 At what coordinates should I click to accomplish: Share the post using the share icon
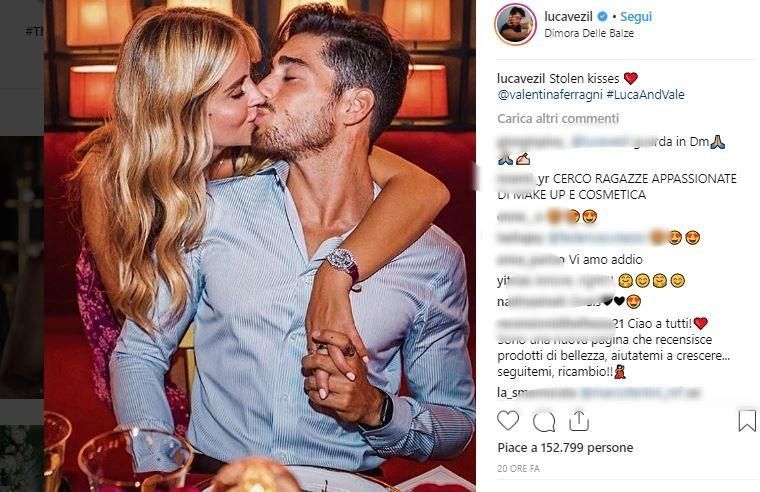578,421
